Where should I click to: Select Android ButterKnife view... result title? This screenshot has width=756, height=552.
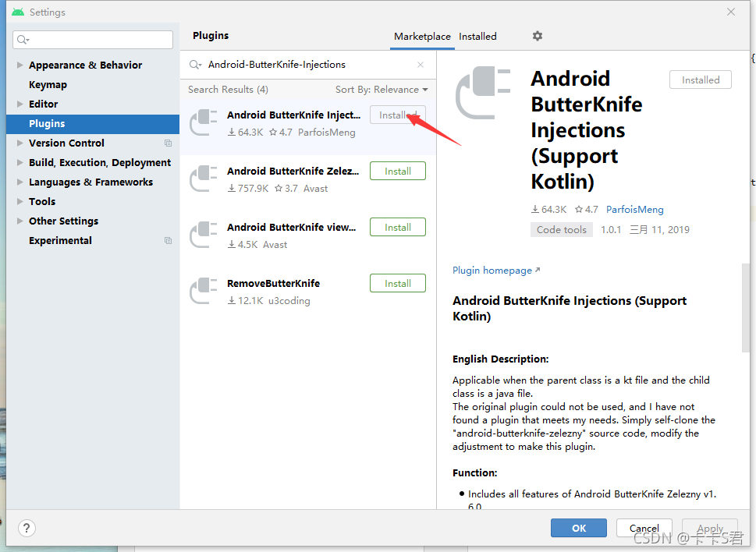[291, 228]
